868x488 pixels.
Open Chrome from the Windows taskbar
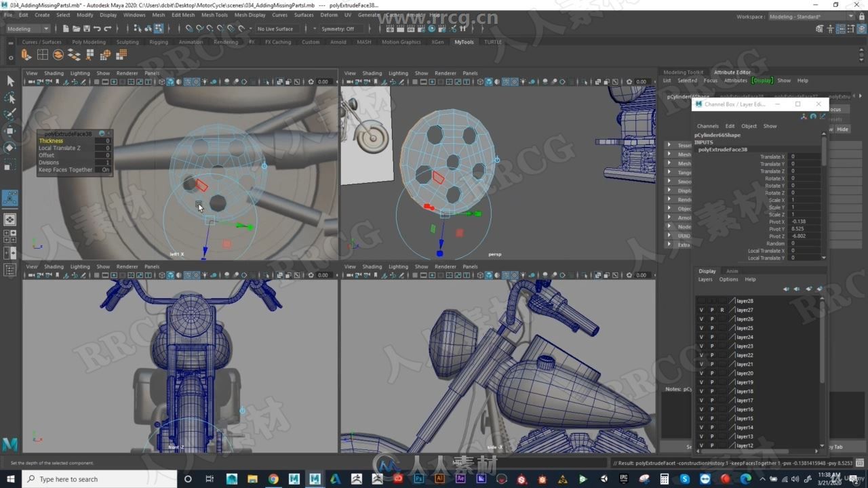[x=273, y=479]
